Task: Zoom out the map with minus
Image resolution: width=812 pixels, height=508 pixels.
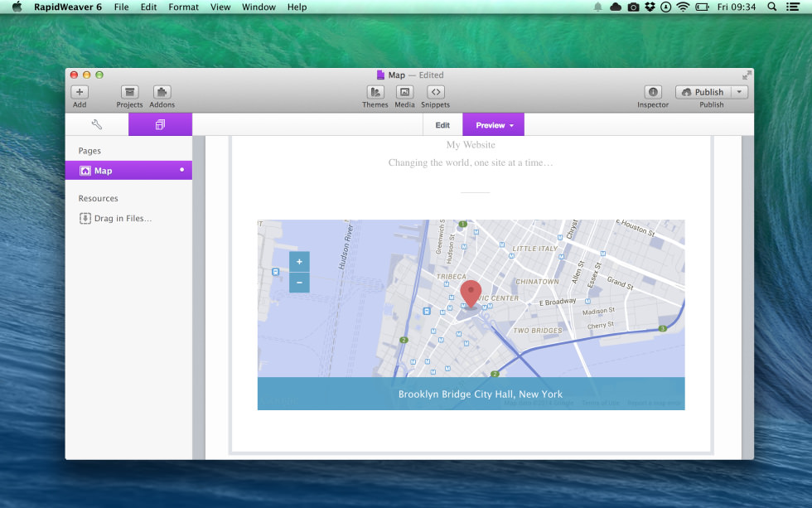Action: click(x=299, y=283)
